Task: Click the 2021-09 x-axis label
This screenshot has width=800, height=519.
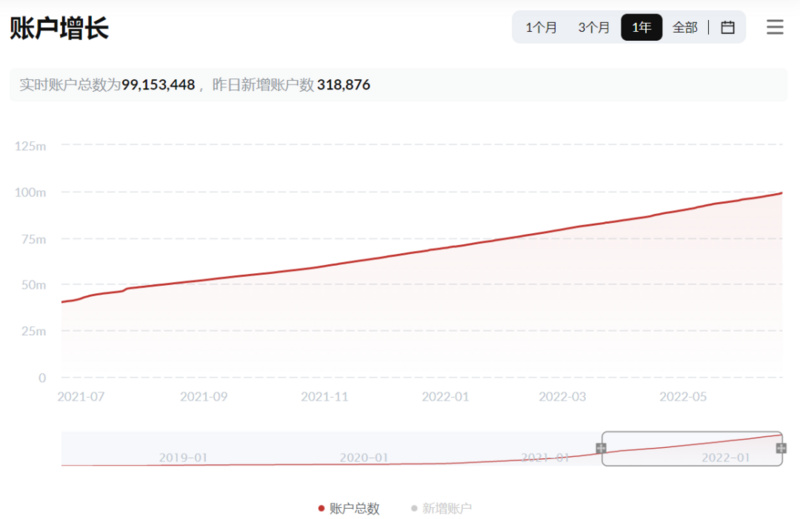Action: 204,397
